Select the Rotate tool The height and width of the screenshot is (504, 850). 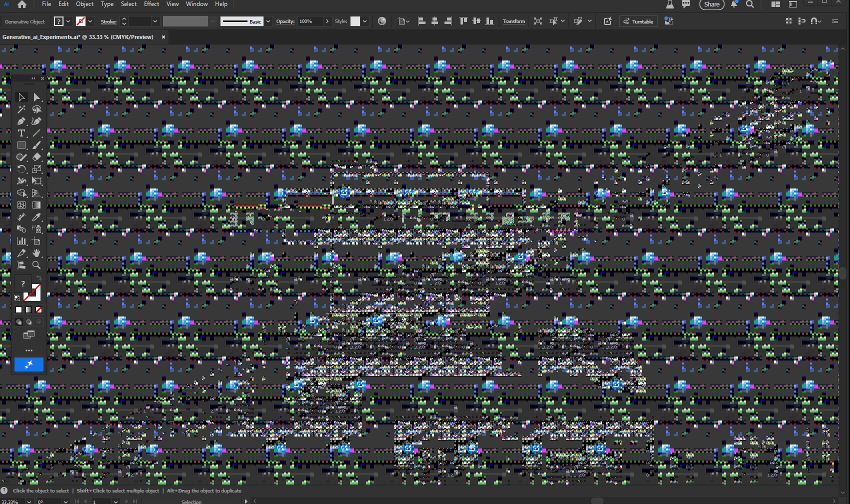pyautogui.click(x=21, y=169)
